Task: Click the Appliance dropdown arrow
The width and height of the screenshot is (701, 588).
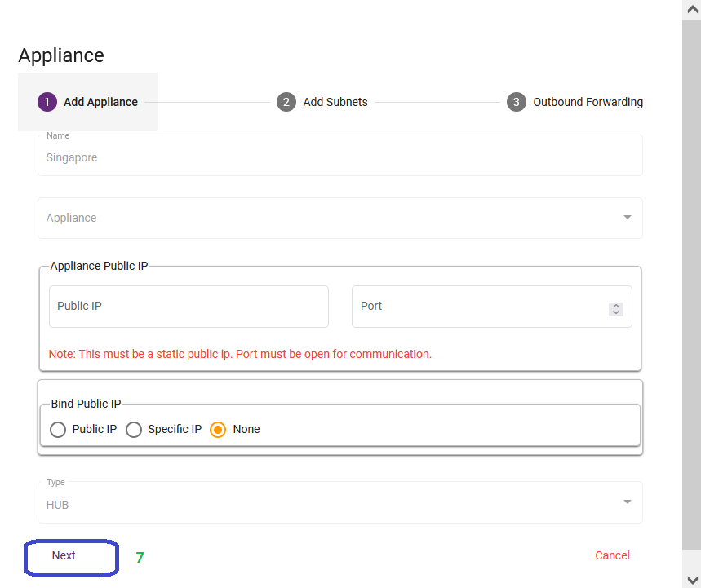Action: [628, 217]
